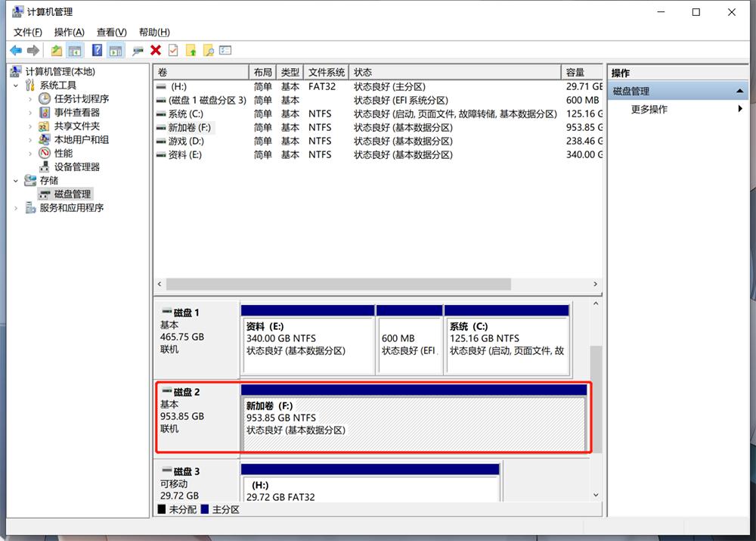Click the red X toolbar icon
Viewport: 756px width, 541px height.
point(155,50)
